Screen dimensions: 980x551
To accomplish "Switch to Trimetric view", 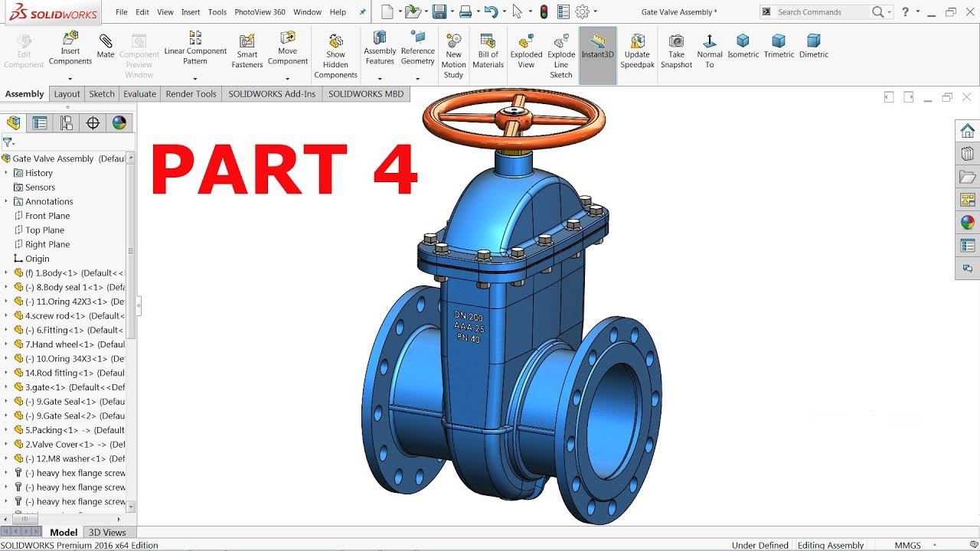I will (x=779, y=46).
